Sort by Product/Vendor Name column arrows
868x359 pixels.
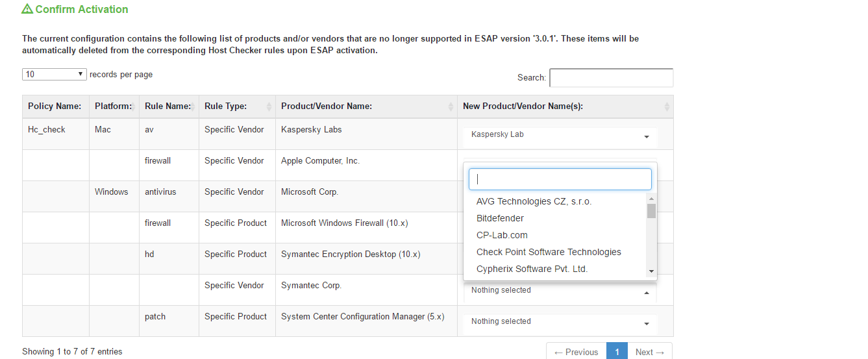point(451,106)
